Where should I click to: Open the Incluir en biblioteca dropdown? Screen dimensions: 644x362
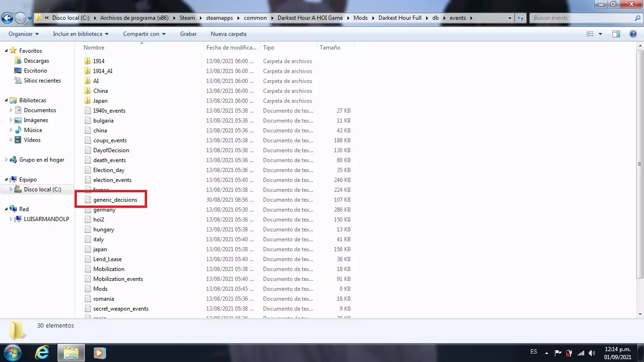(81, 34)
